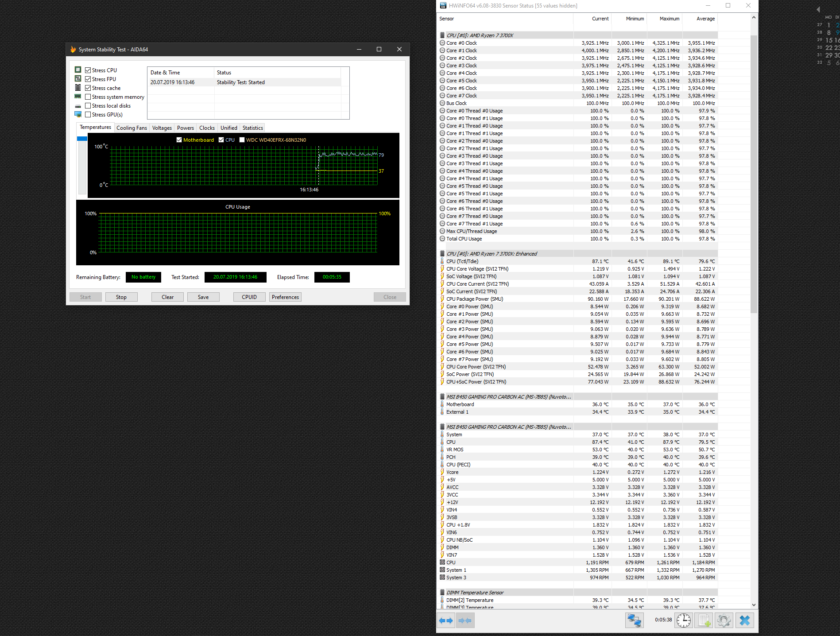Screen dimensions: 840x636
Task: Click the thermometer icon beside CPU (Tctl/Tdie)
Action: 442,261
